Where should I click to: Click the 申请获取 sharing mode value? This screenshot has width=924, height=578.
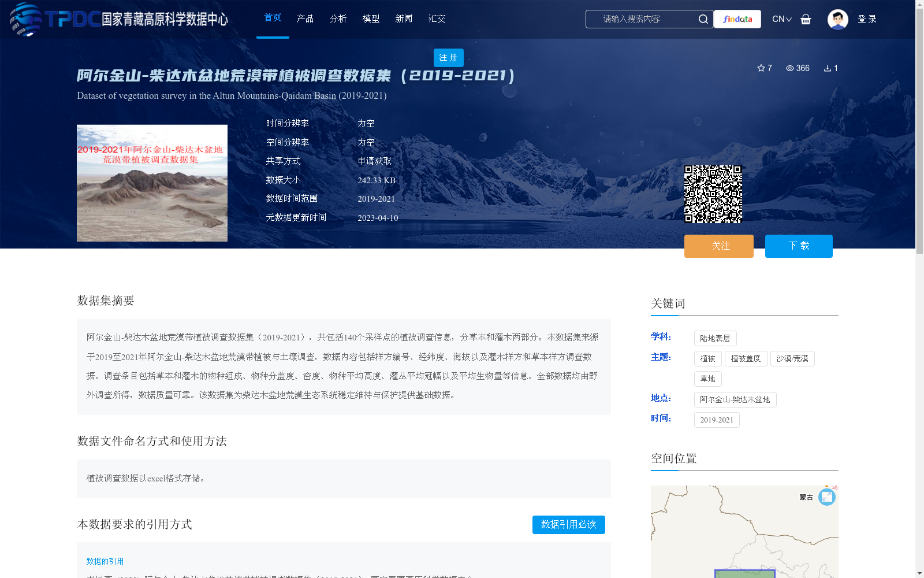pyautogui.click(x=375, y=161)
